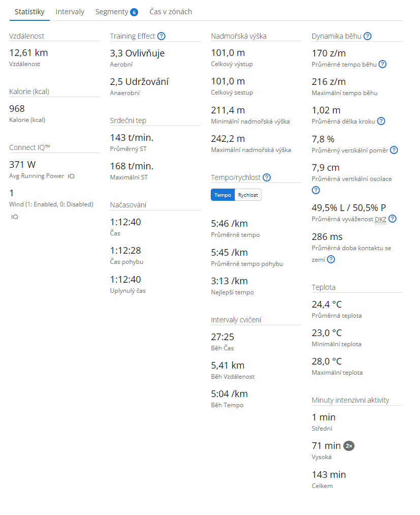Viewport: 420px width, 515px height.
Task: Click the Segmenty count badge 6
Action: coord(134,12)
